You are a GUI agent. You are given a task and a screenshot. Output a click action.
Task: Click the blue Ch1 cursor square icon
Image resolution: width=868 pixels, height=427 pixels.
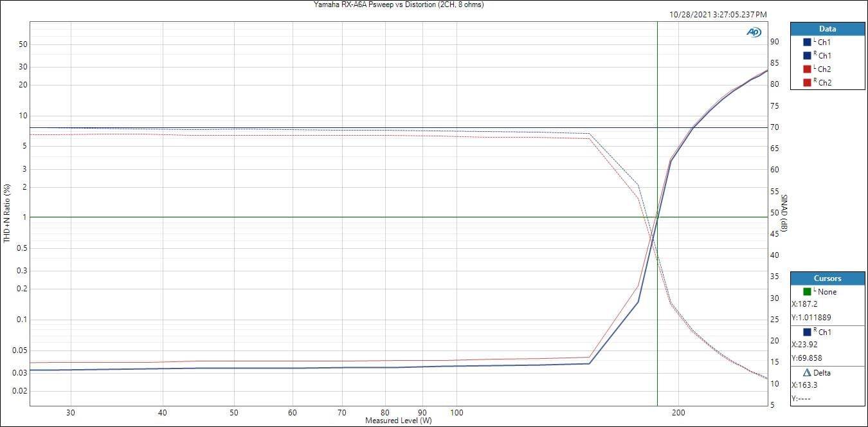(x=807, y=332)
